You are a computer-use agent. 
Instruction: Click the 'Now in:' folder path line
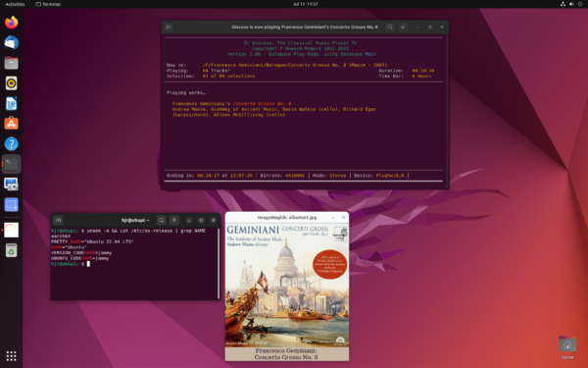tap(276, 65)
